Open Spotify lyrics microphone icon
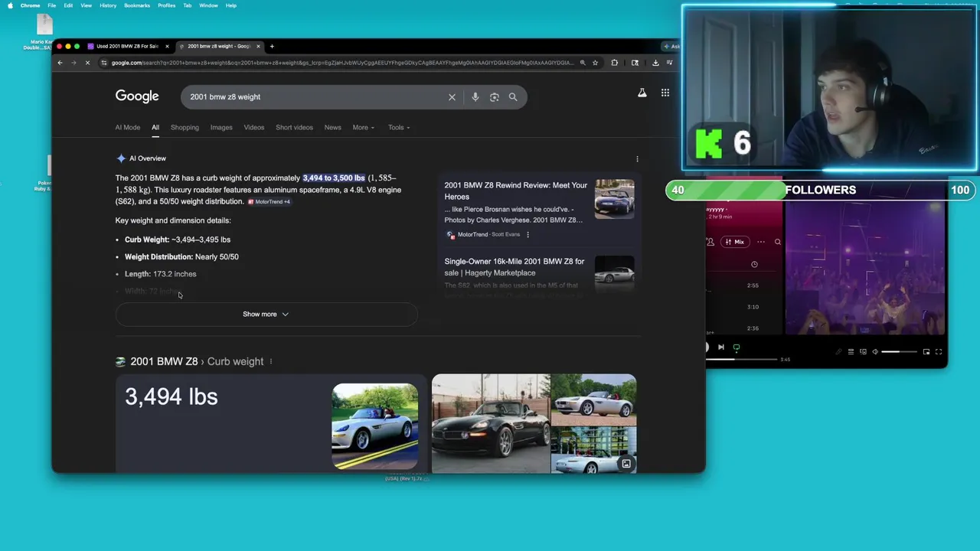This screenshot has width=980, height=551. (x=838, y=352)
